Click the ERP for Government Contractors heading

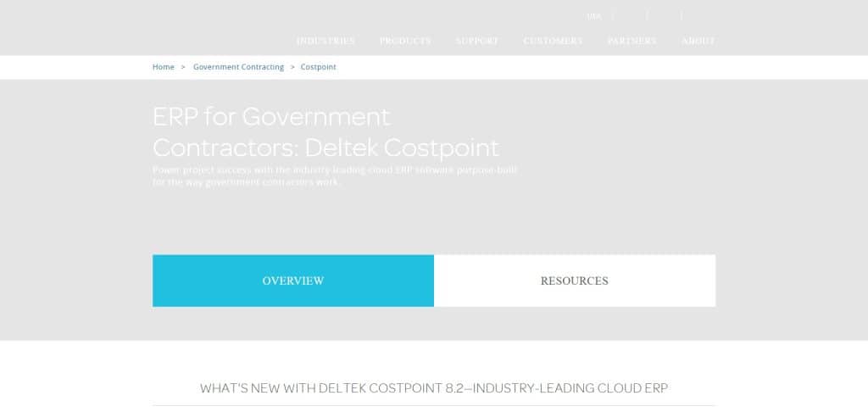point(325,131)
